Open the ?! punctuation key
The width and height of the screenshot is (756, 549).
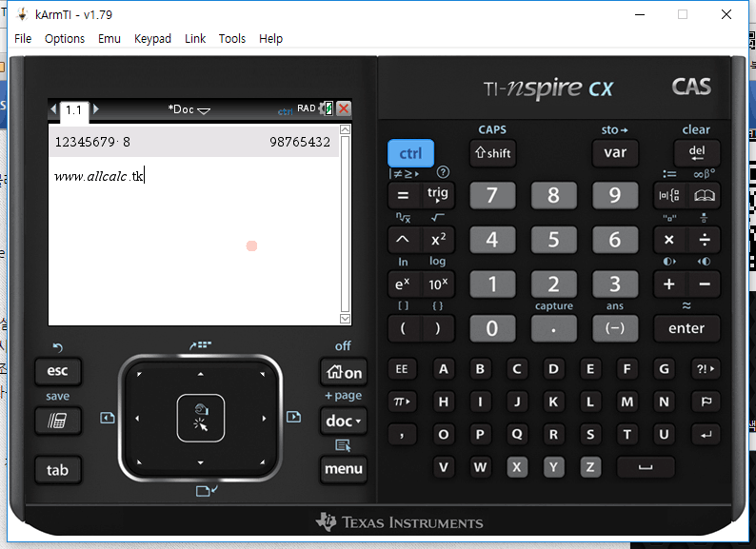[x=706, y=369]
